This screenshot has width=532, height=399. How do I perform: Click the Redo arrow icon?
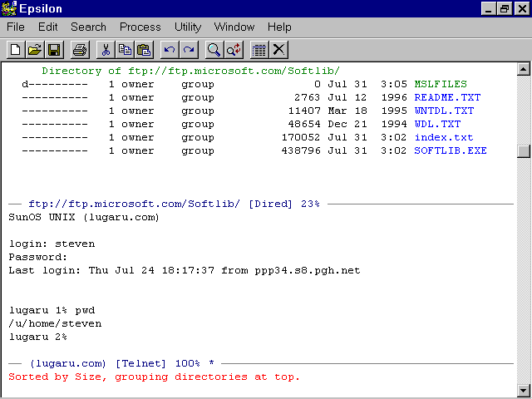point(189,50)
